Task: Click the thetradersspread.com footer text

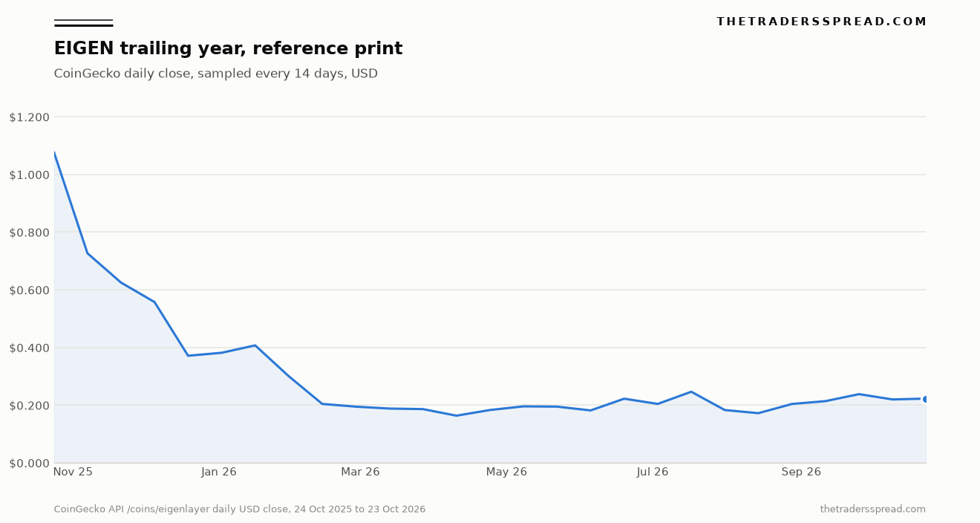Action: point(873,509)
